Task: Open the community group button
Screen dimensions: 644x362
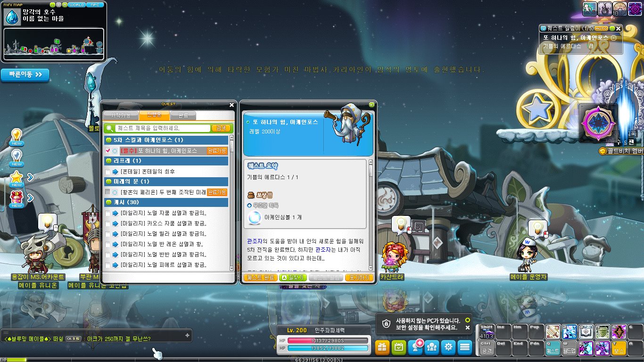Action: tap(432, 347)
